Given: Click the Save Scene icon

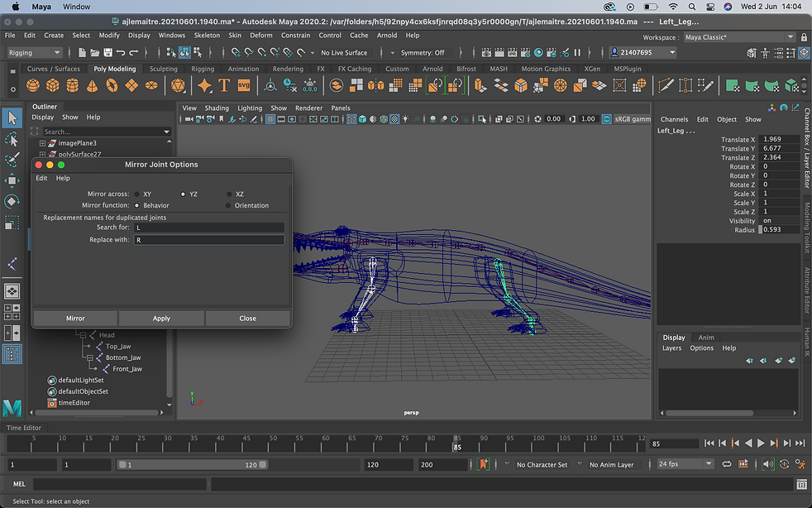Looking at the screenshot, I should click(107, 52).
